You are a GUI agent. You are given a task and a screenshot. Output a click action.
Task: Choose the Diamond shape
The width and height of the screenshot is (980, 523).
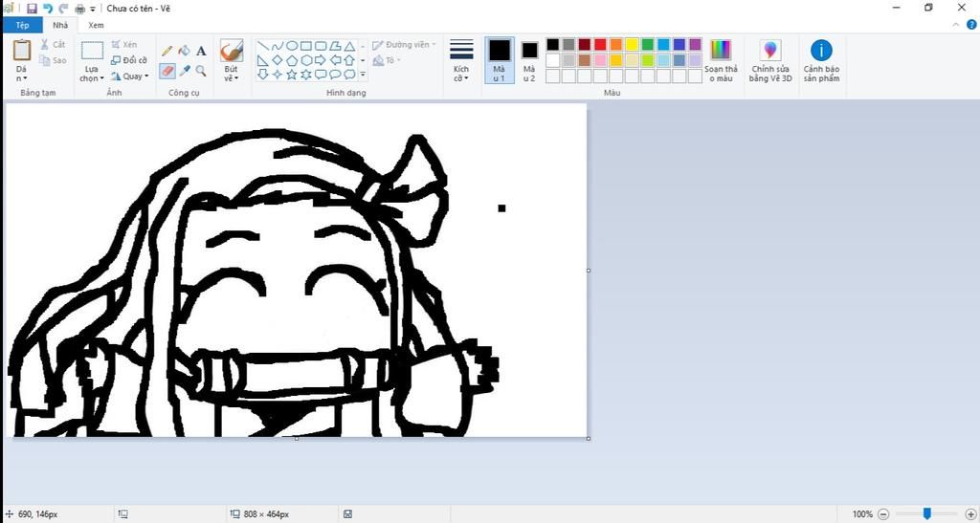click(x=278, y=60)
